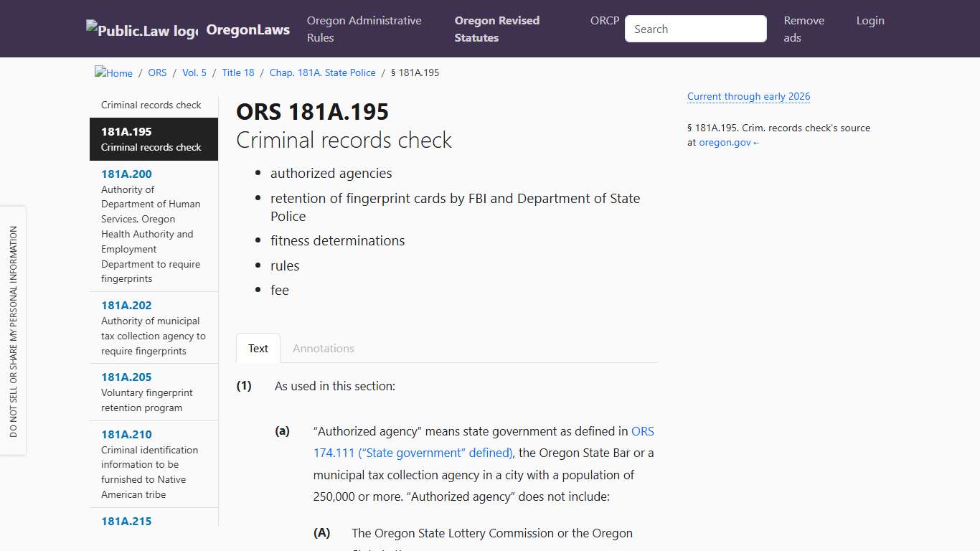Open the OregonLaws home via its wordmark
The width and height of the screenshot is (980, 551).
(x=248, y=29)
